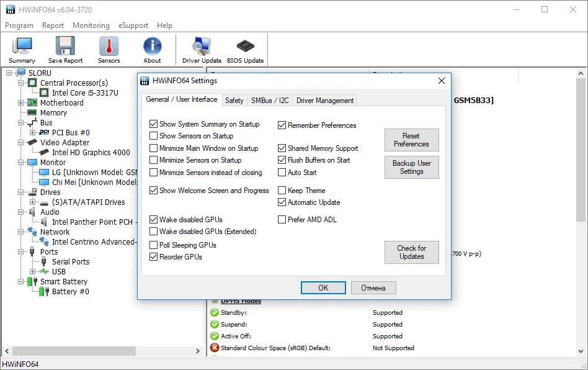Open the Sensors thermometer icon
588x370 pixels.
[109, 46]
